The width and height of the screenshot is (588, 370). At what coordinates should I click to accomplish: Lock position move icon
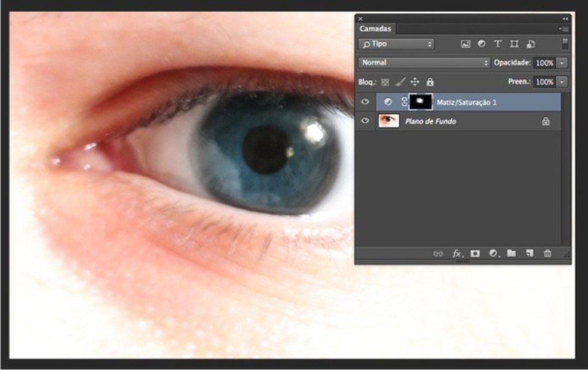[415, 82]
